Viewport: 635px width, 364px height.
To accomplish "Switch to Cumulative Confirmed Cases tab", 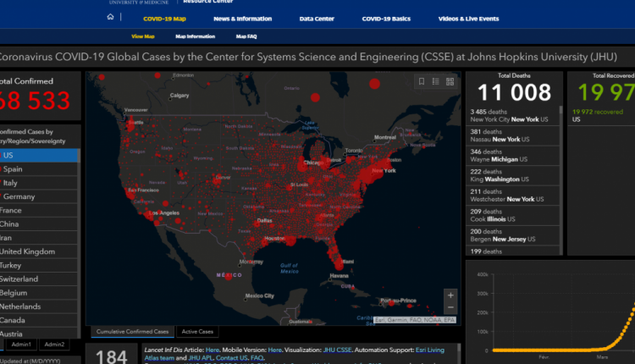I will coord(132,332).
